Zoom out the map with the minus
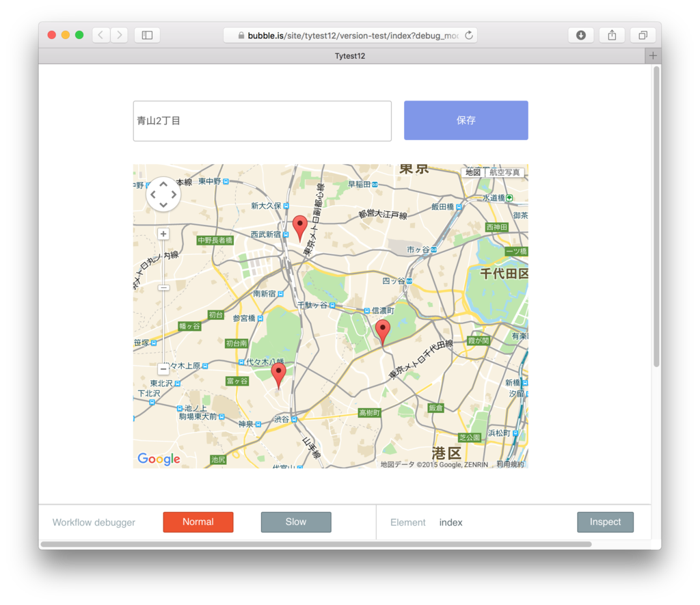The width and height of the screenshot is (700, 605). click(163, 369)
